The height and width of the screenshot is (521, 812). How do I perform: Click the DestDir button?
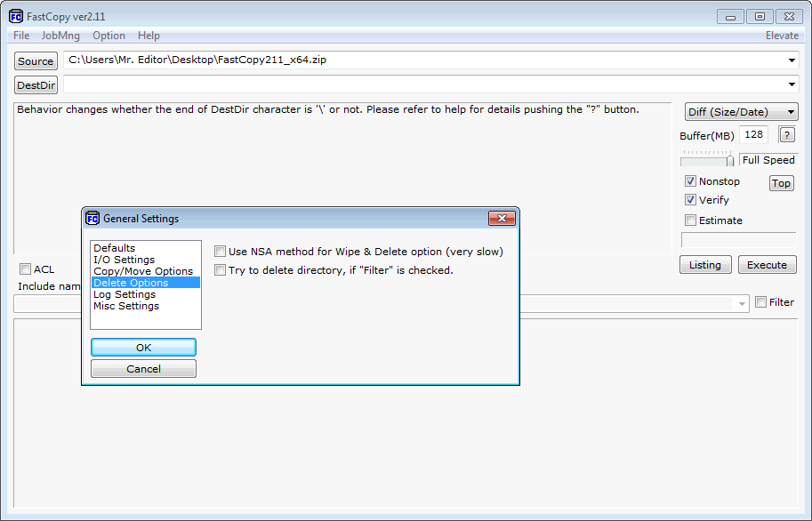(36, 85)
